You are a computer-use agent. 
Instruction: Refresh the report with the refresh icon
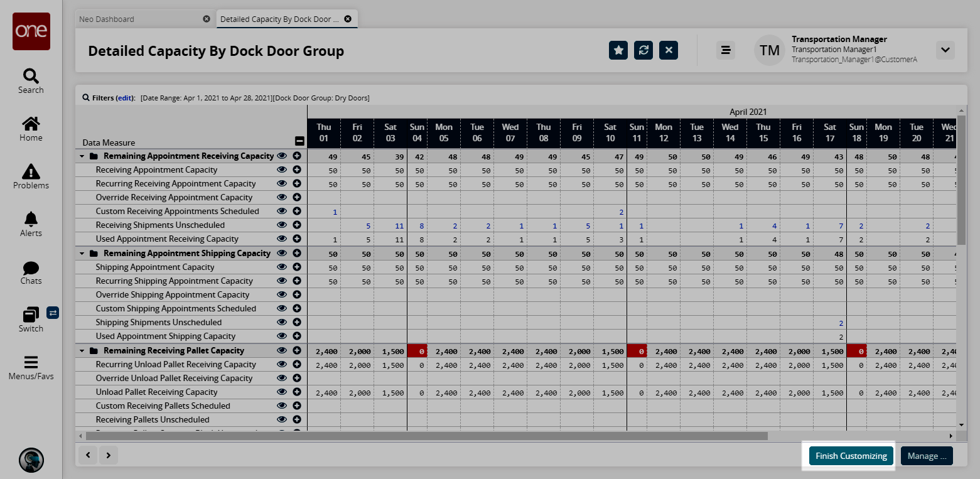[x=643, y=50]
